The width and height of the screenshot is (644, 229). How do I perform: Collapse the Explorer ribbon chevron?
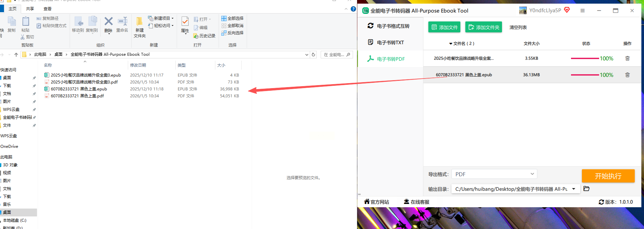click(x=346, y=9)
